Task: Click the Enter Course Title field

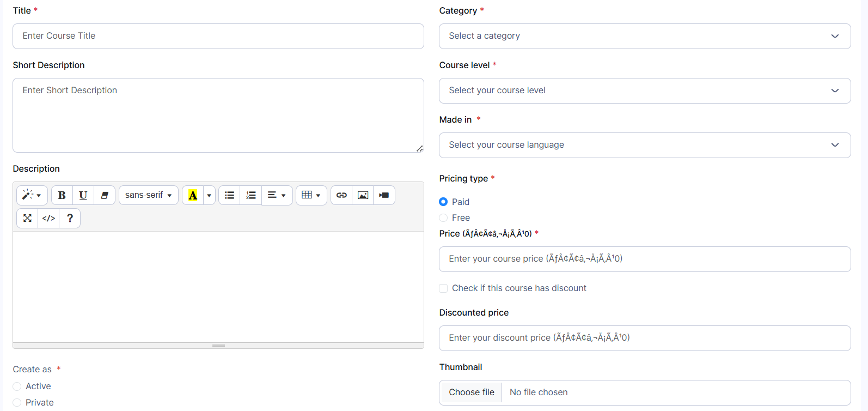Action: click(x=218, y=36)
